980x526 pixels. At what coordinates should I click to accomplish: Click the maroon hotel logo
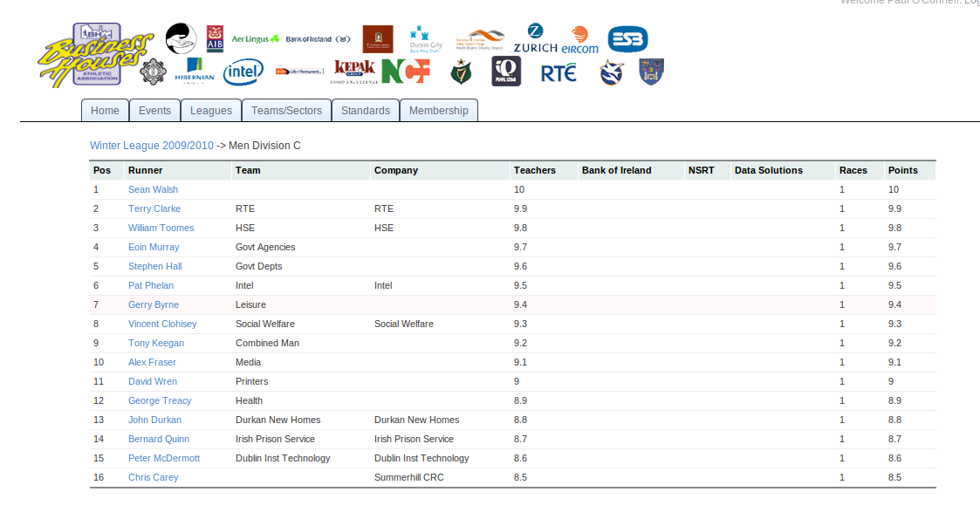(x=378, y=38)
